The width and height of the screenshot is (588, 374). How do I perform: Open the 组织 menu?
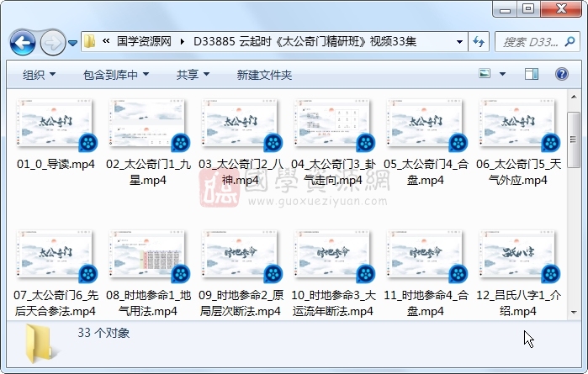click(39, 75)
